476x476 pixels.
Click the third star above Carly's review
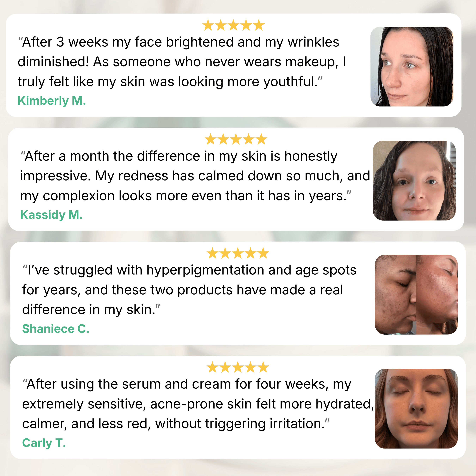pyautogui.click(x=238, y=367)
